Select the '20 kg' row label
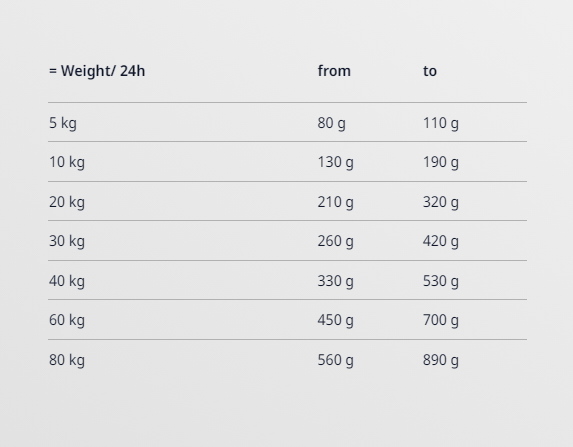The image size is (573, 447). click(x=67, y=202)
